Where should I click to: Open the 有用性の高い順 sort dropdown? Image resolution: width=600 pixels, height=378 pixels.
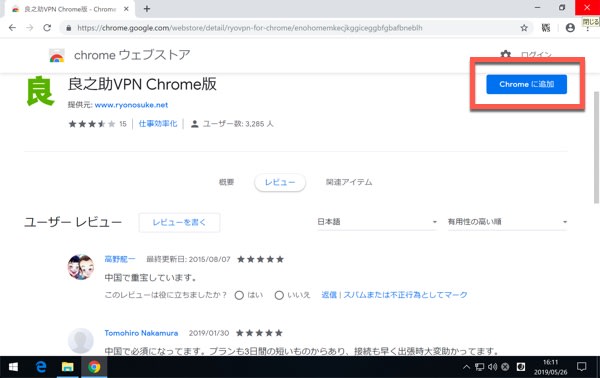point(507,222)
